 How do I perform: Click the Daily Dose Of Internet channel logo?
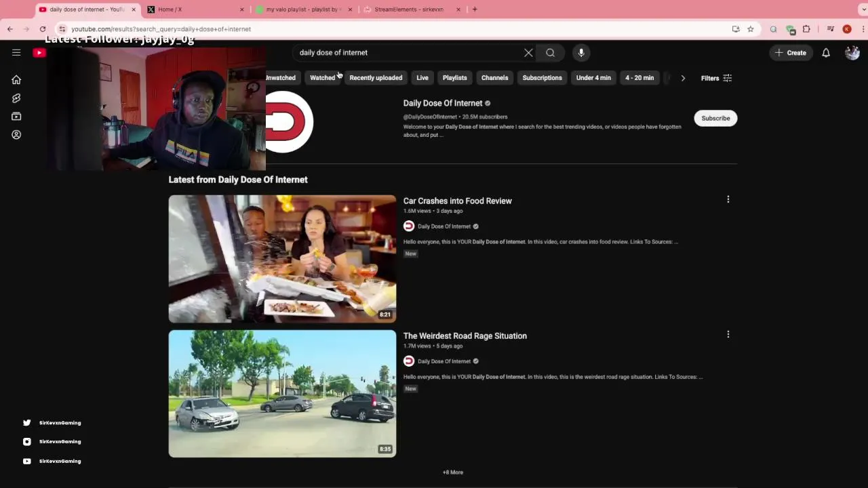point(288,121)
